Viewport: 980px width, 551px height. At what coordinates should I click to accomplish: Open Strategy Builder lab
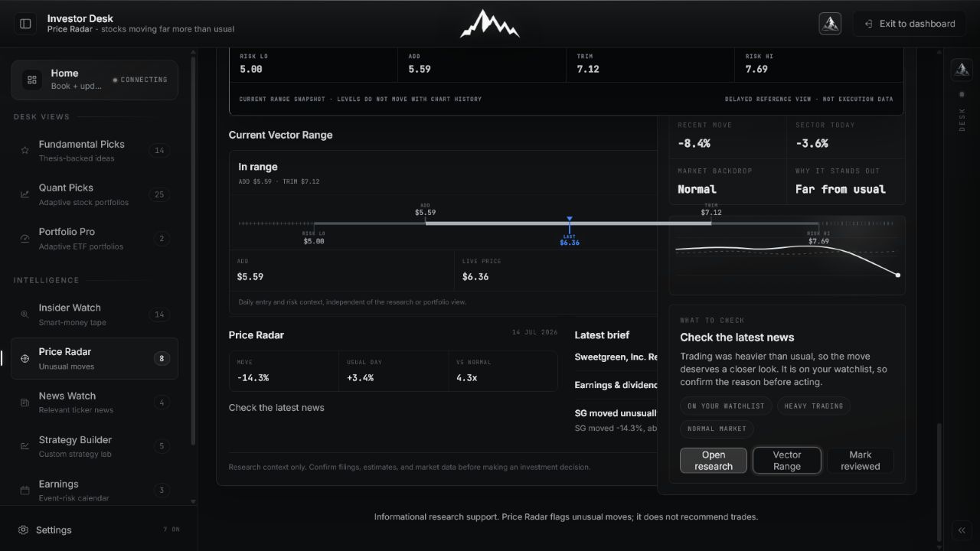(94, 447)
